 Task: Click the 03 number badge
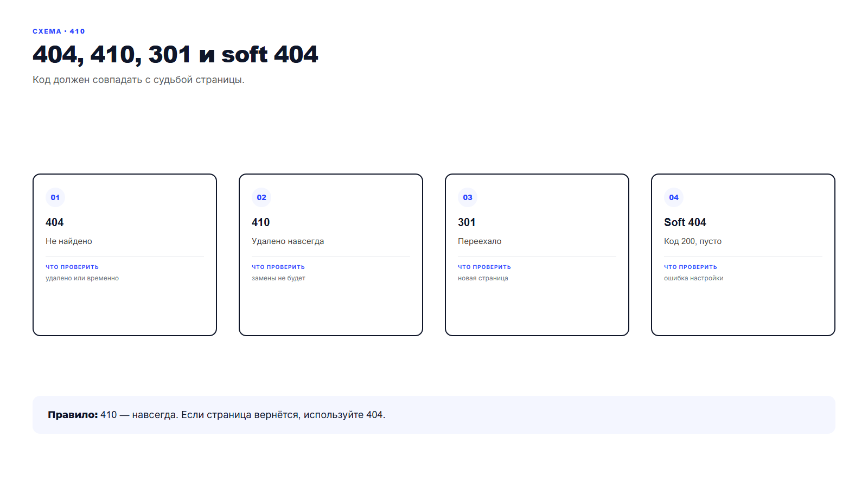tap(468, 197)
